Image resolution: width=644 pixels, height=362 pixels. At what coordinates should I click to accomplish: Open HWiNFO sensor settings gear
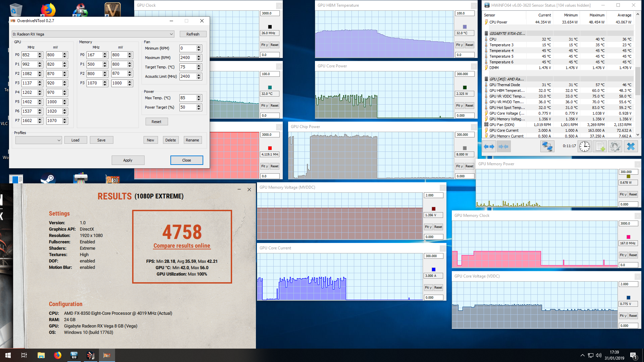tap(615, 146)
